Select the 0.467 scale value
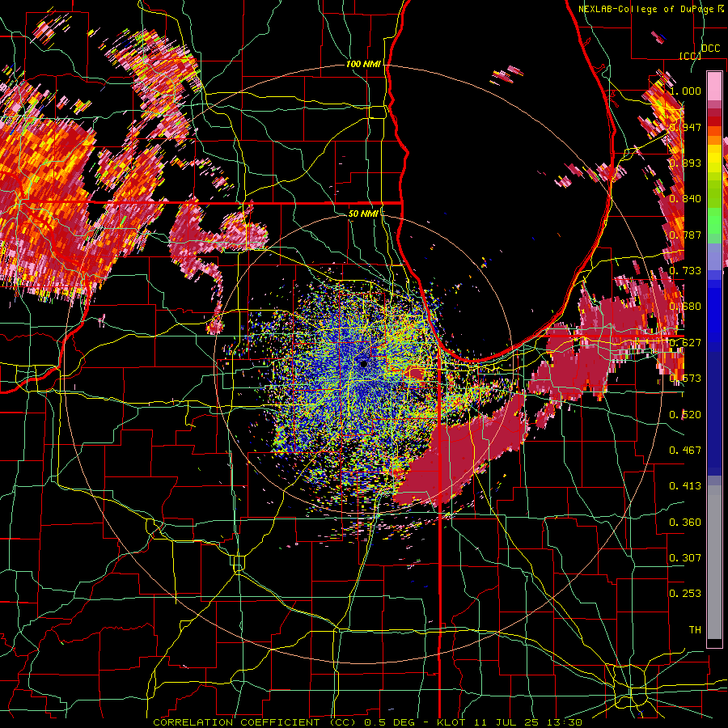The height and width of the screenshot is (728, 728). tap(685, 451)
